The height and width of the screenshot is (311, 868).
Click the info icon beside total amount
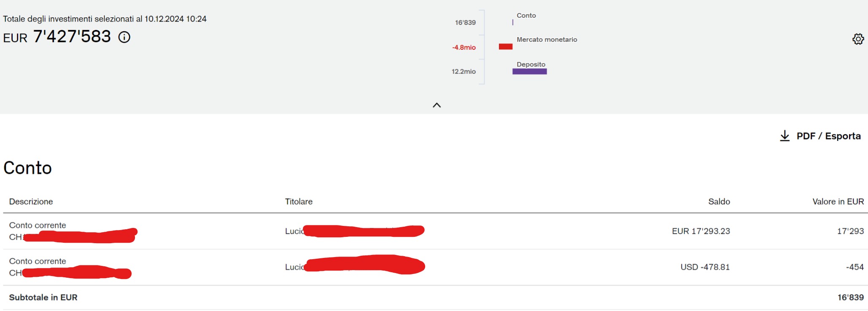[124, 37]
